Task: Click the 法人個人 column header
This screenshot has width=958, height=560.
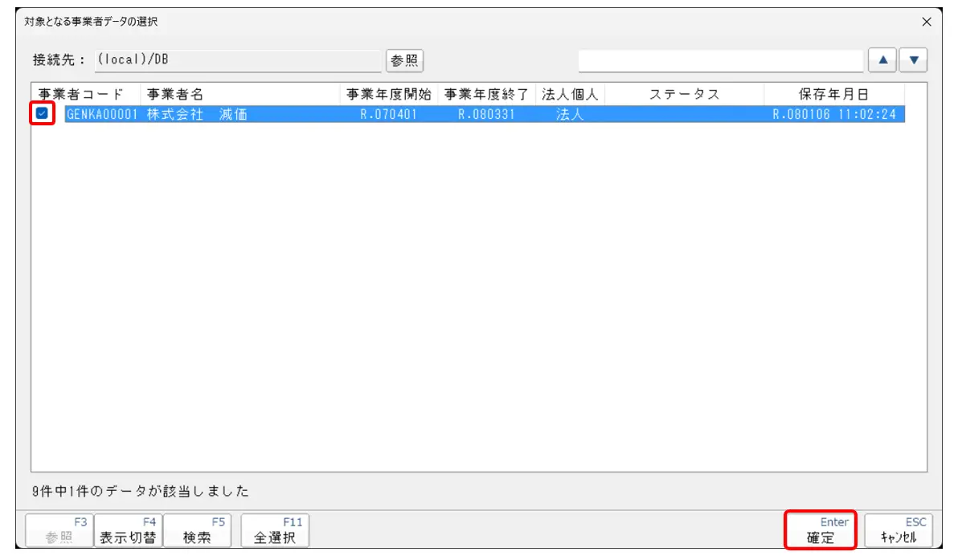Action: point(570,94)
